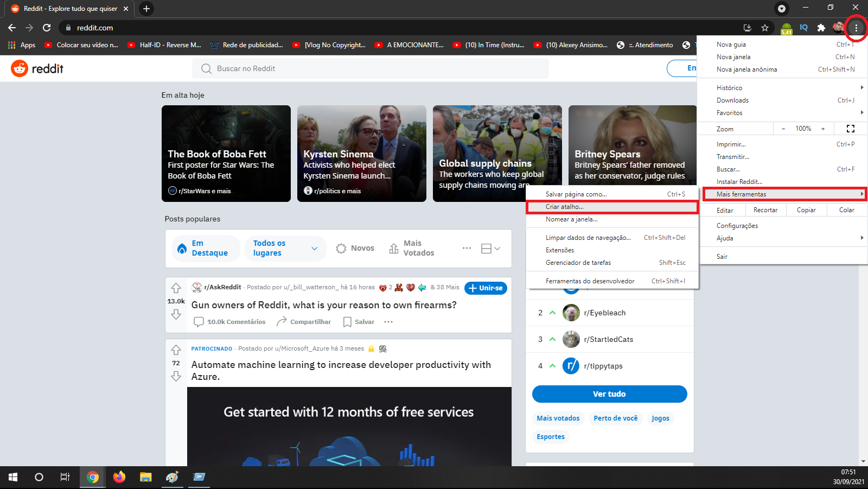This screenshot has height=489, width=868.
Task: Open a new tab with plus icon
Action: 146,9
